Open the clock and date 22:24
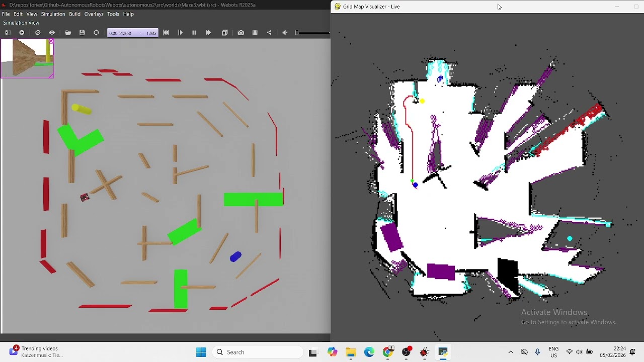Image resolution: width=644 pixels, height=362 pixels. [x=613, y=352]
